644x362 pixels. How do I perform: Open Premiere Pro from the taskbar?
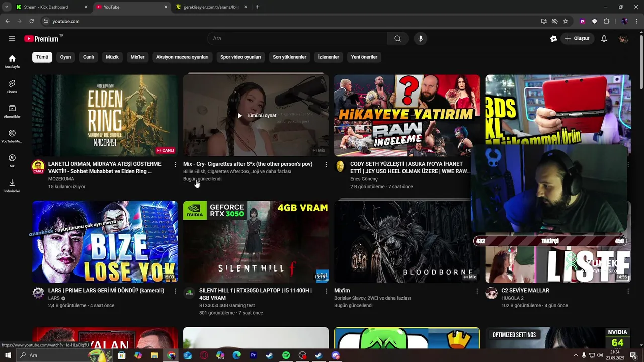point(253,355)
